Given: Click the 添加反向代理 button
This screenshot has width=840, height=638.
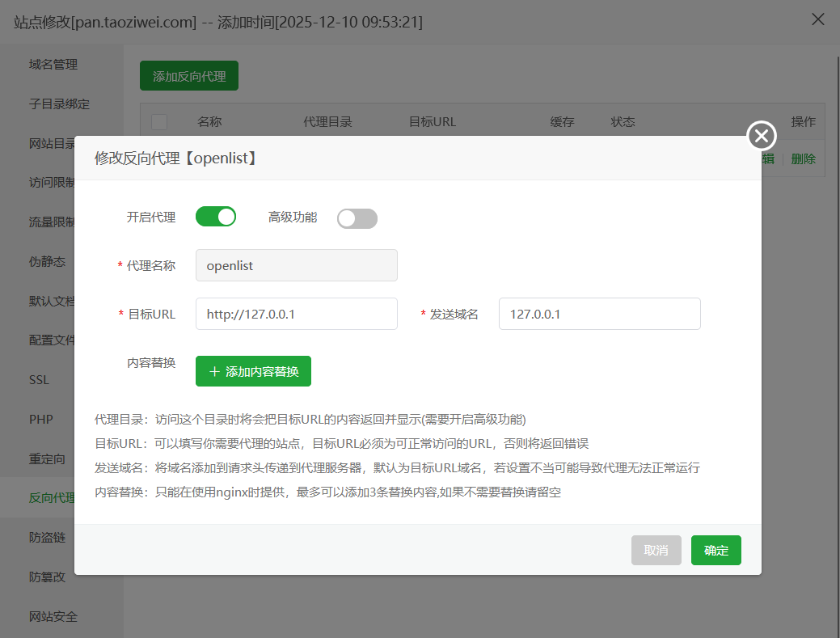Looking at the screenshot, I should tap(188, 74).
